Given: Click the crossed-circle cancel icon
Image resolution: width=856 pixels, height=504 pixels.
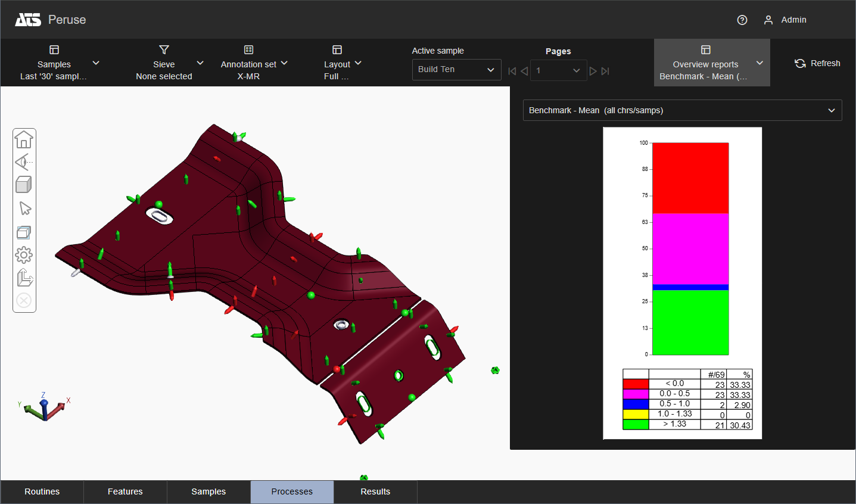Looking at the screenshot, I should tap(24, 300).
